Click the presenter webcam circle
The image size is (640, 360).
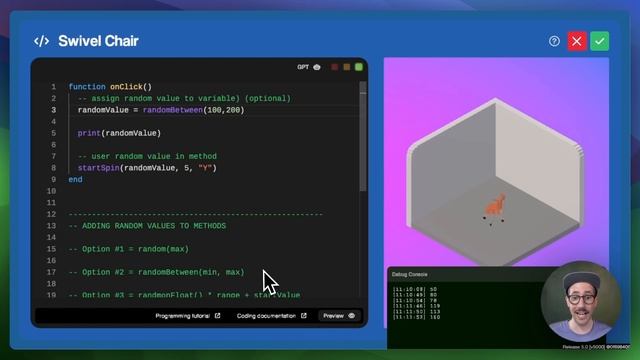tap(581, 302)
